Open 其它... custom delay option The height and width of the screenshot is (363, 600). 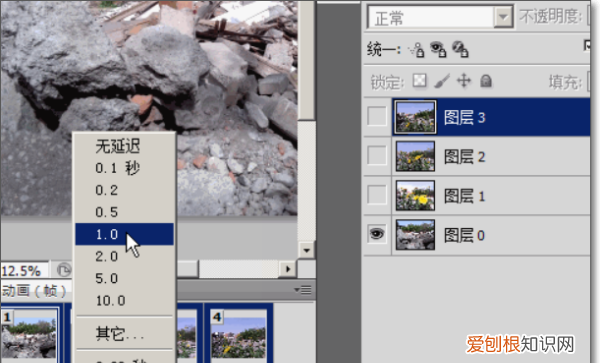124,334
